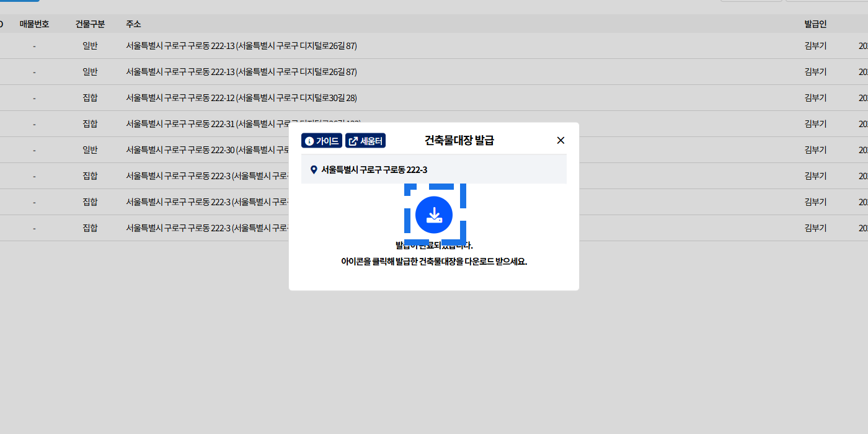Click the dialog address 서울특별시 구로구 구로동 222-3
The height and width of the screenshot is (434, 868).
[x=374, y=170]
